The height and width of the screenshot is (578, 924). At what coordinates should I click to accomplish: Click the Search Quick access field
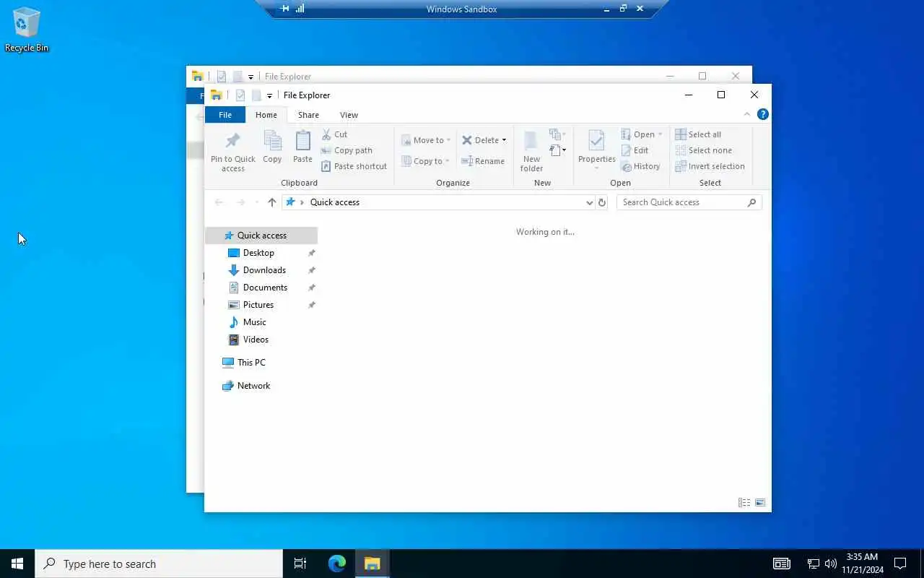[689, 202]
